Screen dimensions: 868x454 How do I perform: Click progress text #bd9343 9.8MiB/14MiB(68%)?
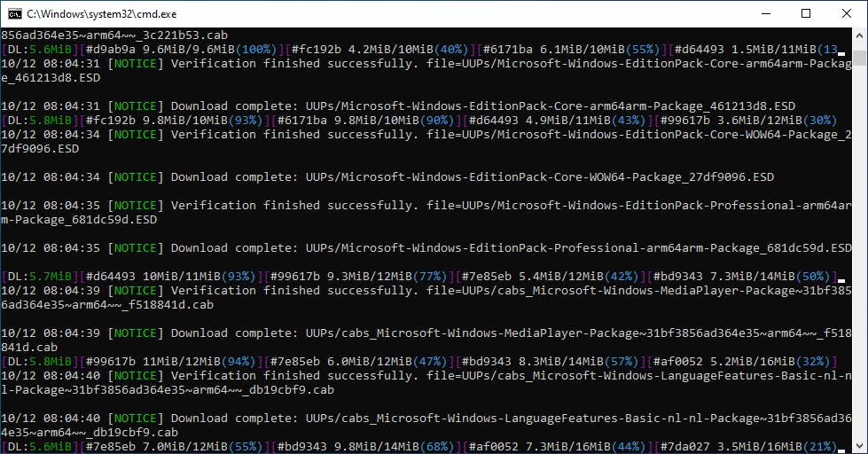click(365, 446)
